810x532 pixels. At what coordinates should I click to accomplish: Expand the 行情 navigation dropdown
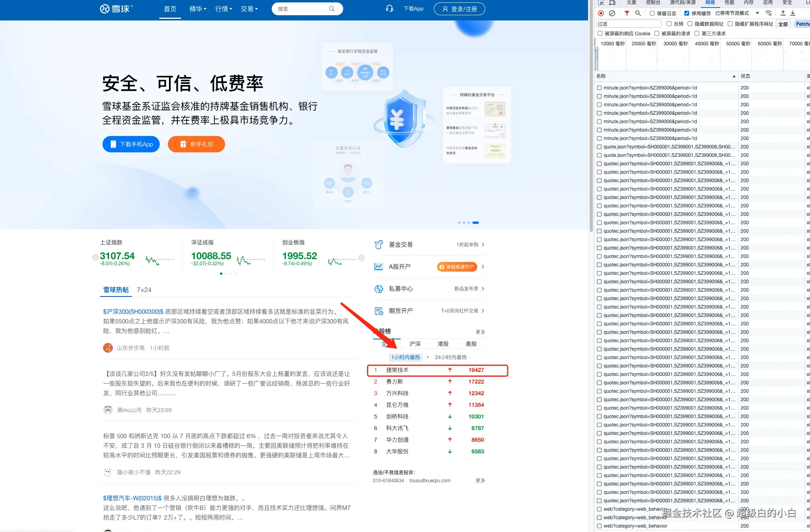(x=224, y=9)
